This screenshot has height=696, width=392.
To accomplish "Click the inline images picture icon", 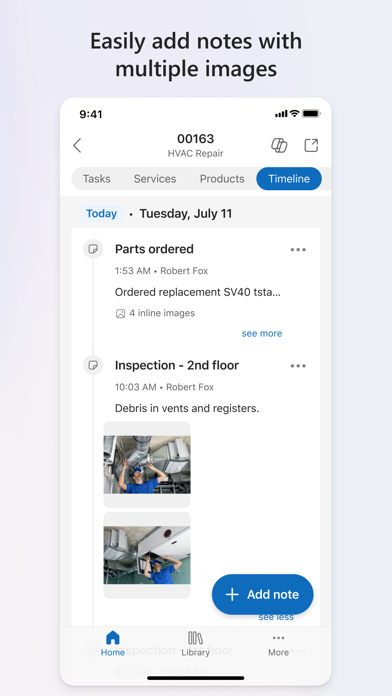I will click(120, 314).
